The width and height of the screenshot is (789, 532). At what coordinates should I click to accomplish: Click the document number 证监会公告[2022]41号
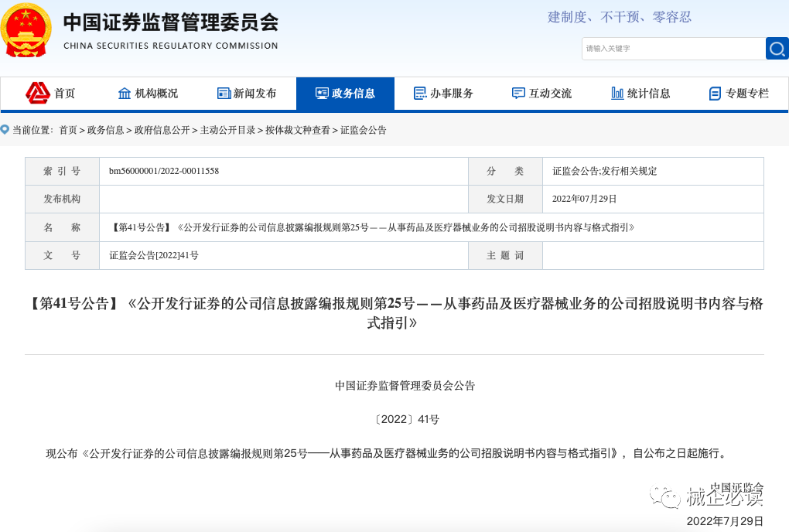154,255
